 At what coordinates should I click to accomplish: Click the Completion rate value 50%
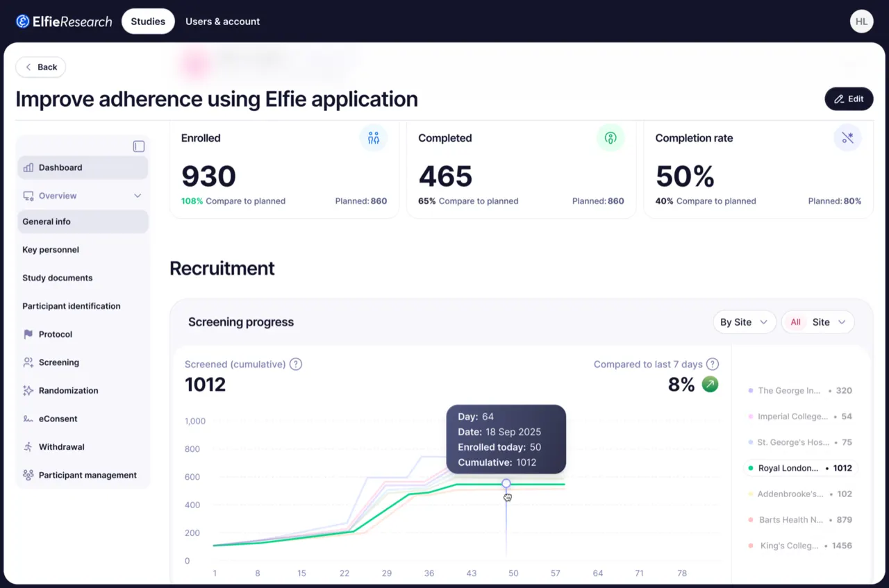tap(685, 176)
